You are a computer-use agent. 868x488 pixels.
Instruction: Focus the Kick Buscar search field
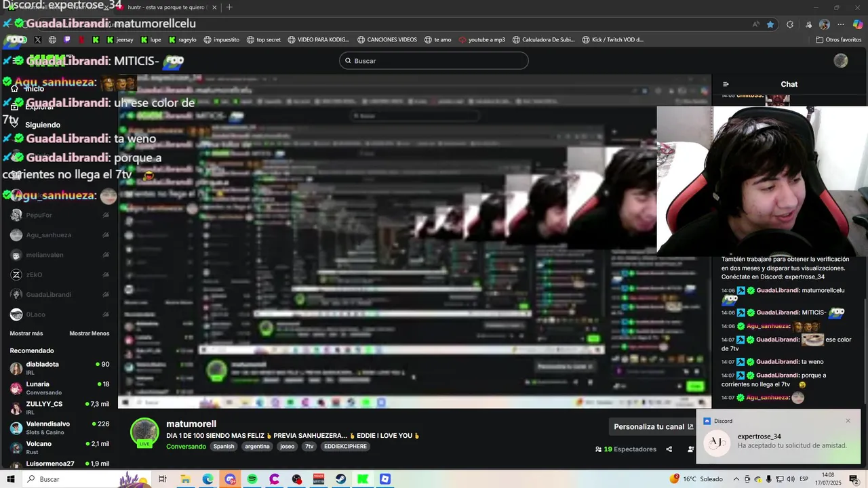coord(433,61)
